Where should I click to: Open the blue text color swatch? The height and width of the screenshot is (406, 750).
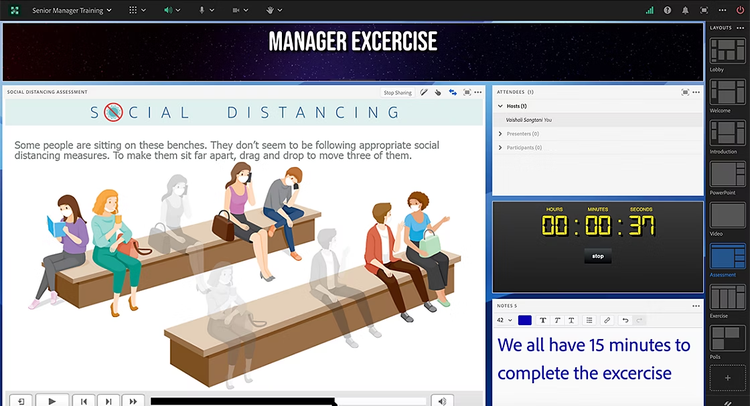coord(525,320)
